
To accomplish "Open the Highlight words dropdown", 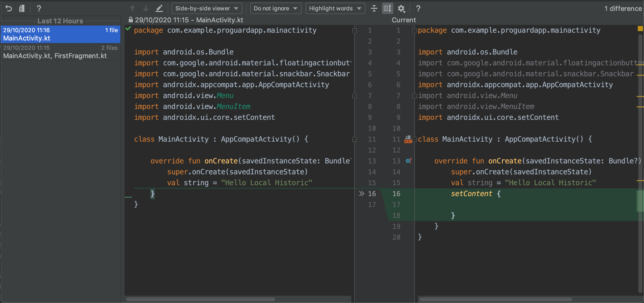I will 335,8.
